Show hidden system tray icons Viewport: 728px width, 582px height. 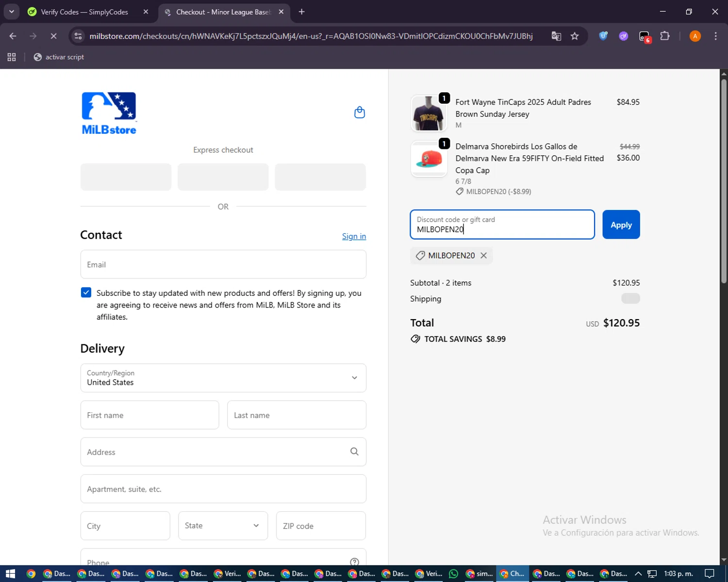coord(638,574)
